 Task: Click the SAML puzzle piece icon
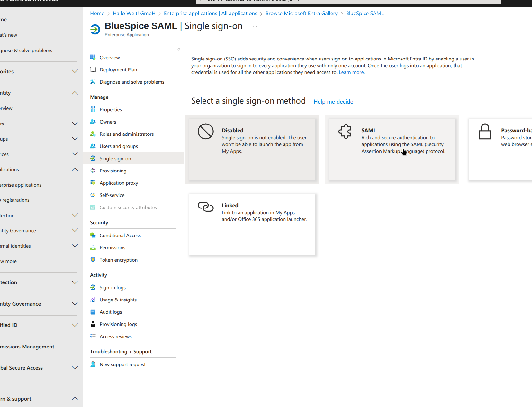pyautogui.click(x=345, y=131)
